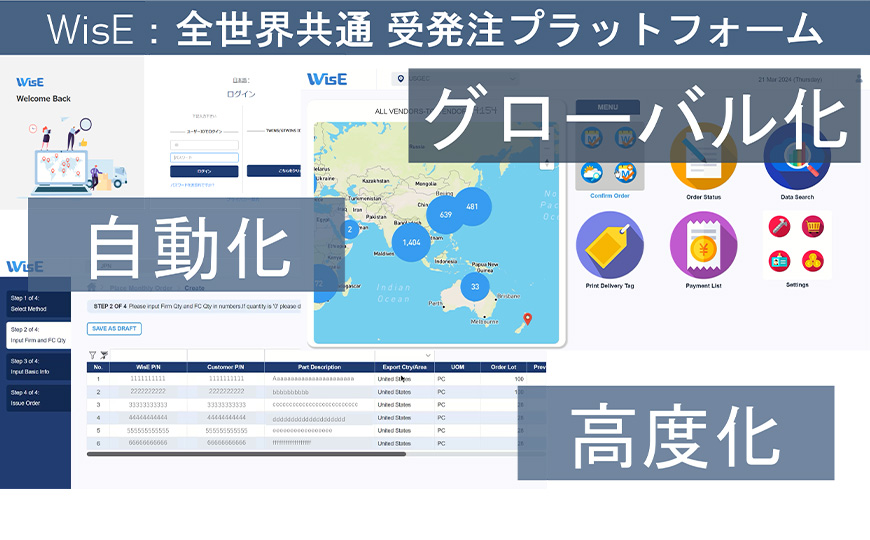Click the Customer P/N column header
The width and height of the screenshot is (870, 540).
click(x=226, y=367)
